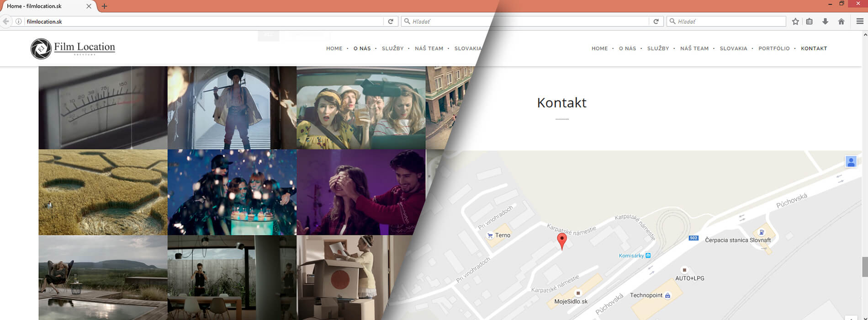The height and width of the screenshot is (320, 868).
Task: Go to the browser home page icon
Action: pyautogui.click(x=841, y=21)
